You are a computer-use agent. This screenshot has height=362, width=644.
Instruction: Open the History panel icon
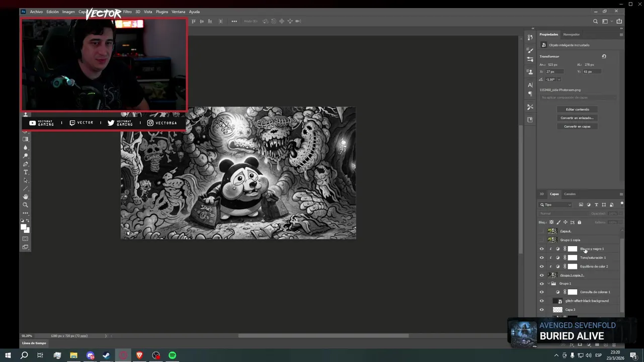tap(530, 37)
